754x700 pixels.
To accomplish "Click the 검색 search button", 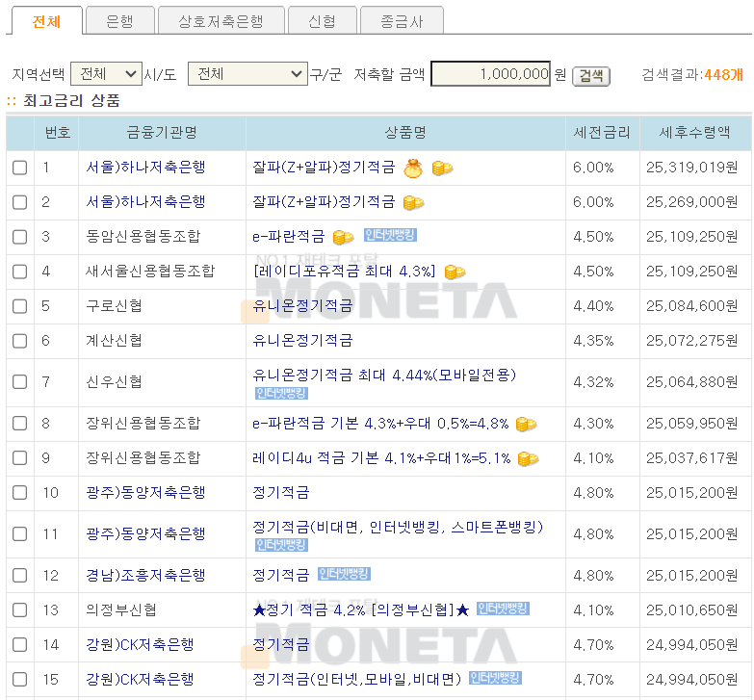I will pyautogui.click(x=591, y=76).
